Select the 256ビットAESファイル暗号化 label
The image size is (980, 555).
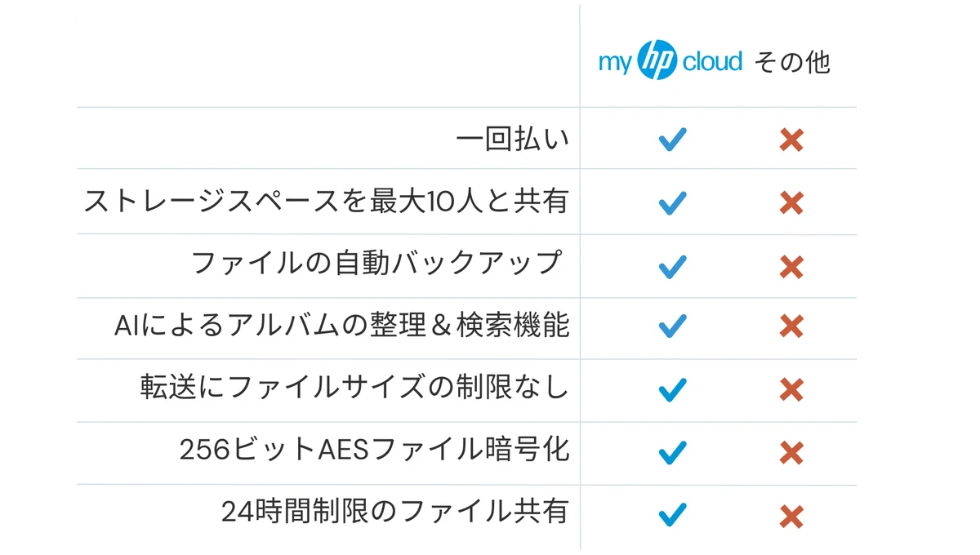[374, 450]
